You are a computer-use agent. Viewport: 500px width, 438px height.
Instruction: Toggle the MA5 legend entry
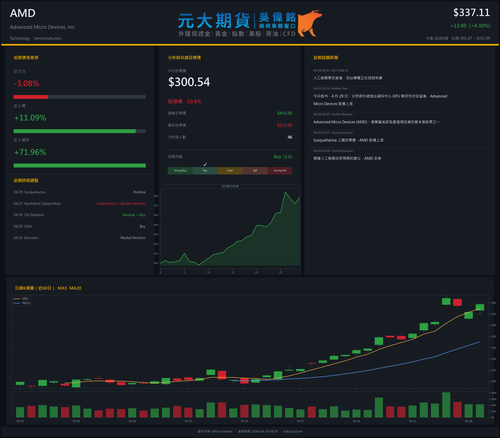coord(22,299)
